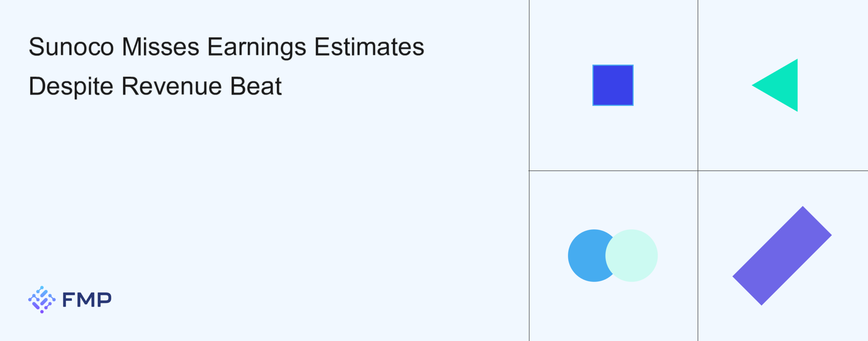Click the FMP wordmark text
Viewport: 868px width, 341px height.
pos(87,300)
